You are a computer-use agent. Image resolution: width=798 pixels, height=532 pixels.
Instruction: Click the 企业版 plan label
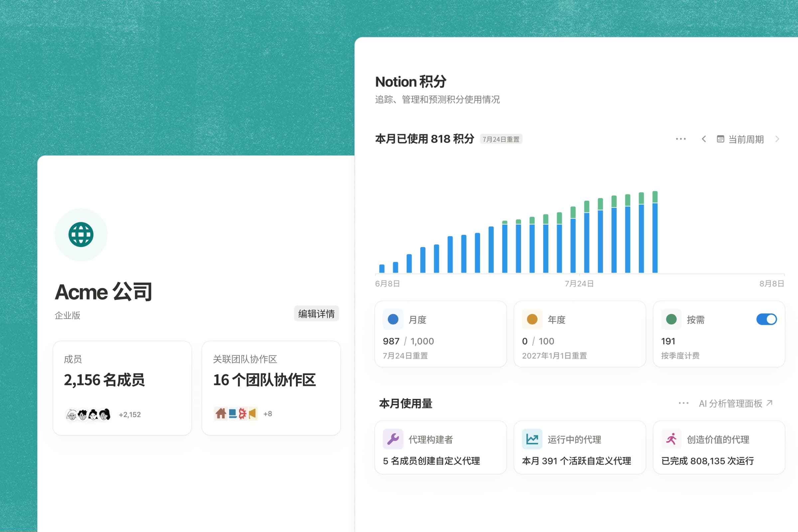click(67, 316)
